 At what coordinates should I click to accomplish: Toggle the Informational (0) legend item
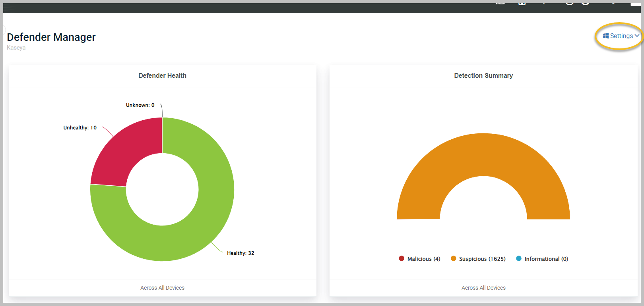(542, 259)
